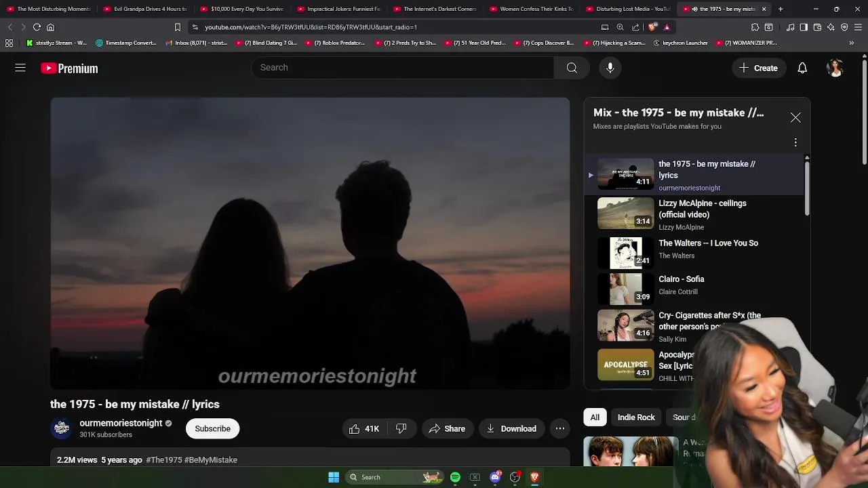Open the YouTube guide hamburger menu
This screenshot has width=868, height=488.
(20, 68)
